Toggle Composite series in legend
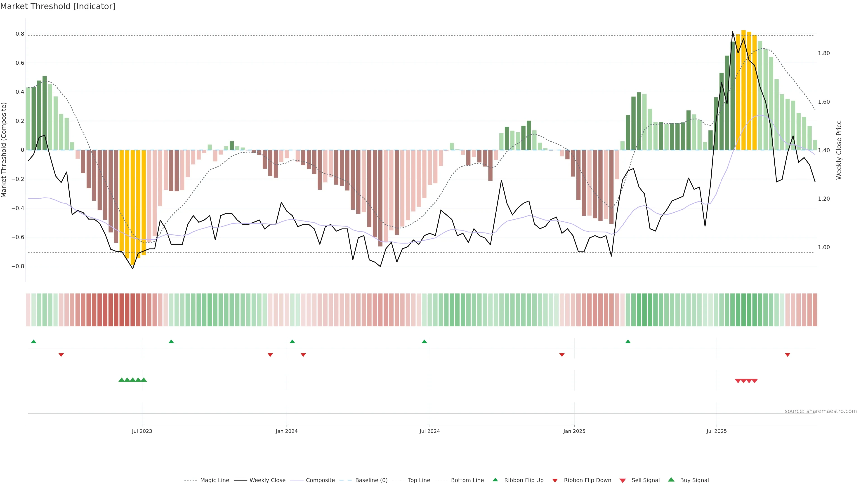Screen dimensions: 868x488 click(320, 480)
